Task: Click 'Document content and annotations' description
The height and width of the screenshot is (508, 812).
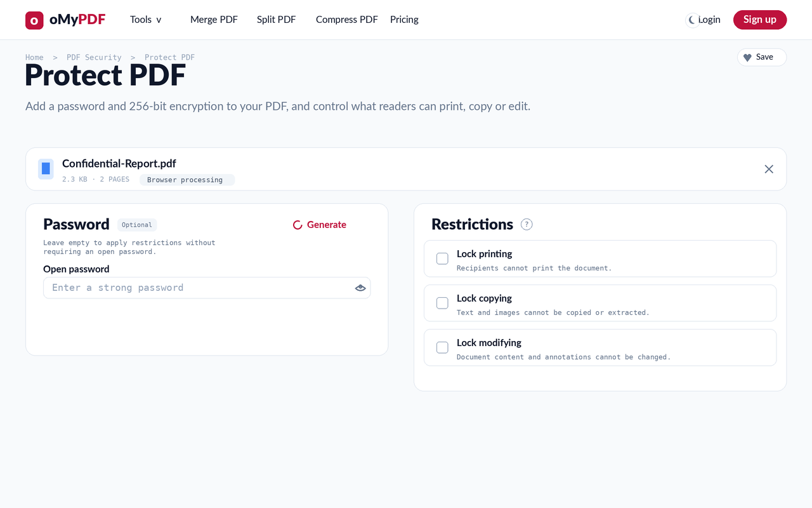Action: point(563,357)
